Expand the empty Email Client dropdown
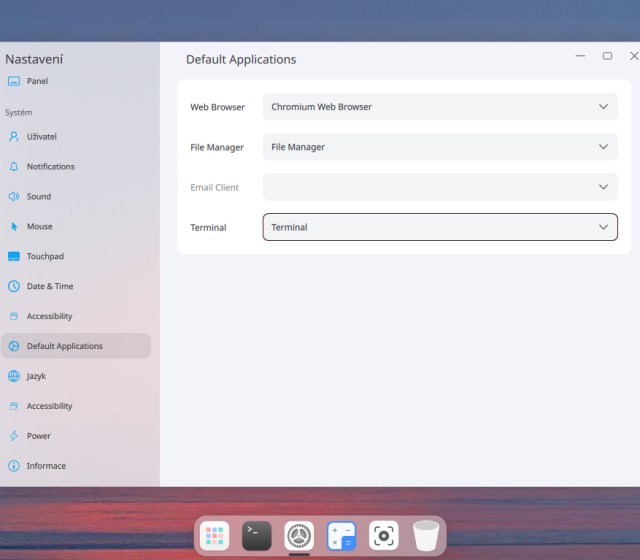Image resolution: width=640 pixels, height=560 pixels. 440,187
